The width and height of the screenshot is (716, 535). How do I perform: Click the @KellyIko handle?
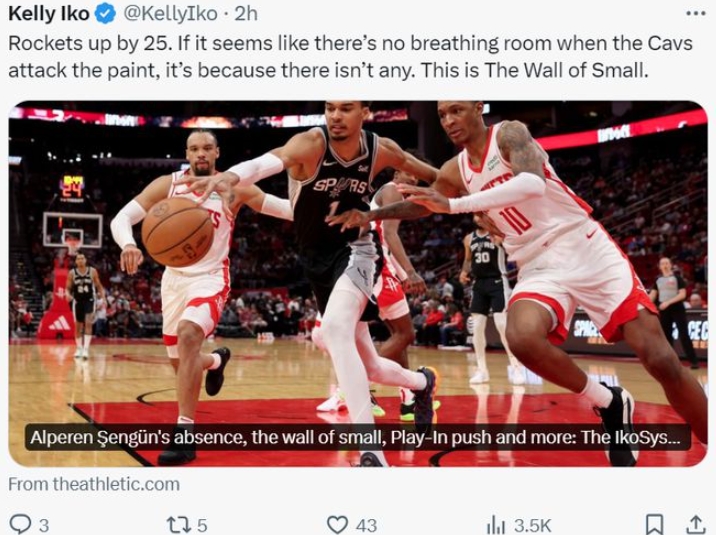click(164, 15)
